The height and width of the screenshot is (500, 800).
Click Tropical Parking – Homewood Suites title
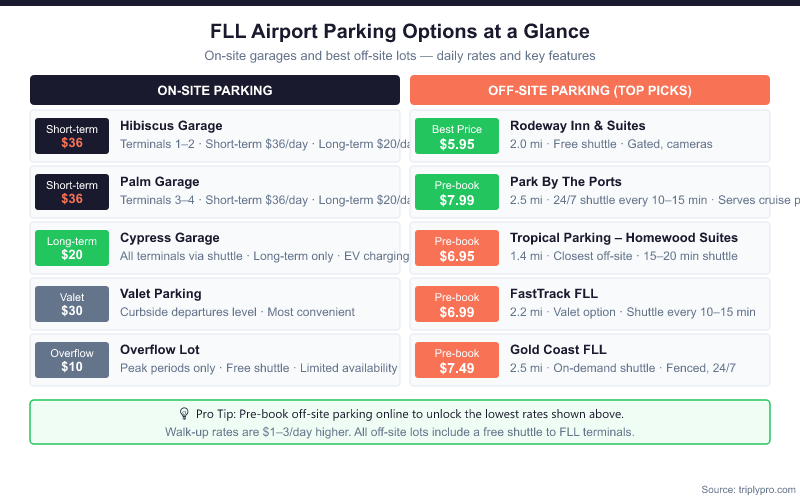tap(623, 238)
